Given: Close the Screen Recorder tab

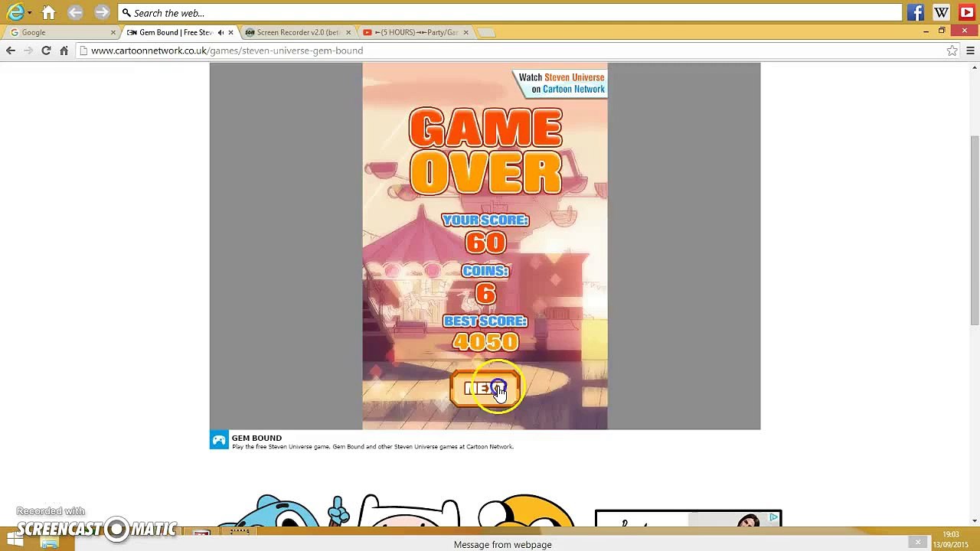Looking at the screenshot, I should click(x=348, y=32).
